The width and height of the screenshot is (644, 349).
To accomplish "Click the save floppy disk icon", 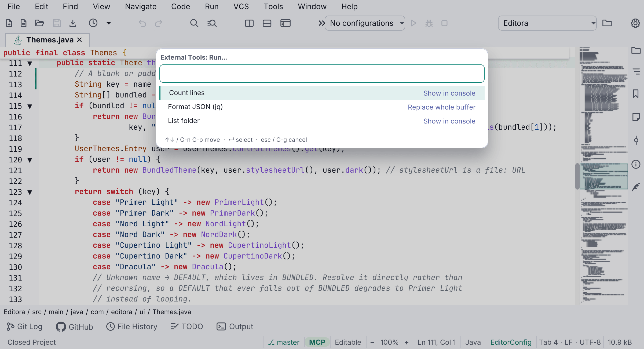I will [57, 23].
